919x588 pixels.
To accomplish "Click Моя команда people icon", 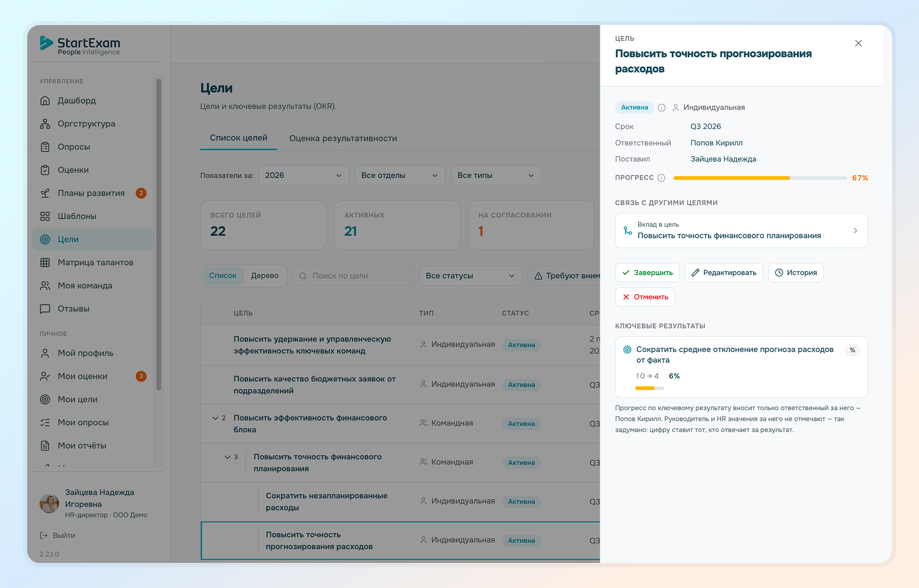I will click(x=45, y=286).
